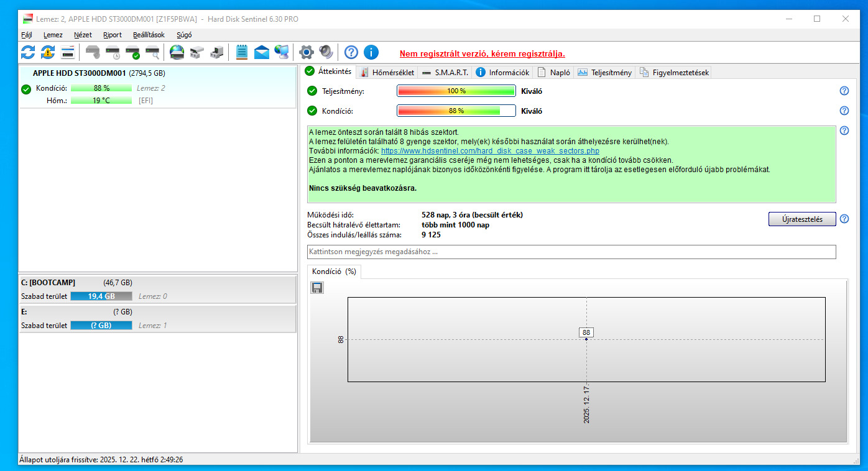Click the disk panel window toolbar icon
This screenshot has height=471, width=868.
pyautogui.click(x=68, y=52)
